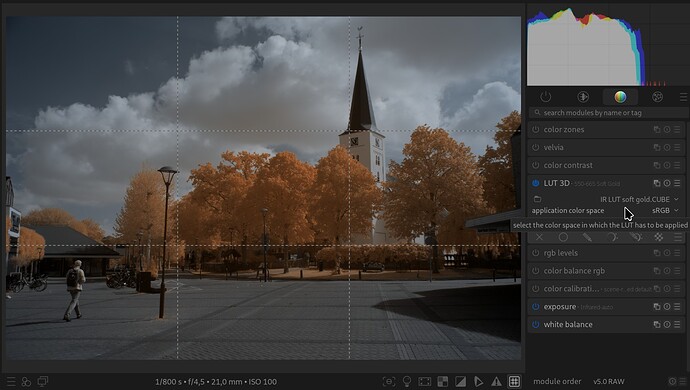Enable the color calibration module

tap(536, 289)
